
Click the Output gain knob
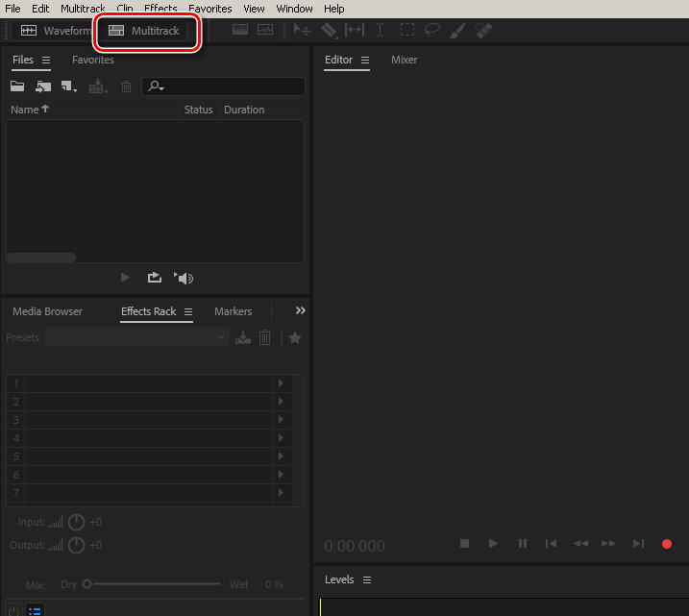(77, 545)
